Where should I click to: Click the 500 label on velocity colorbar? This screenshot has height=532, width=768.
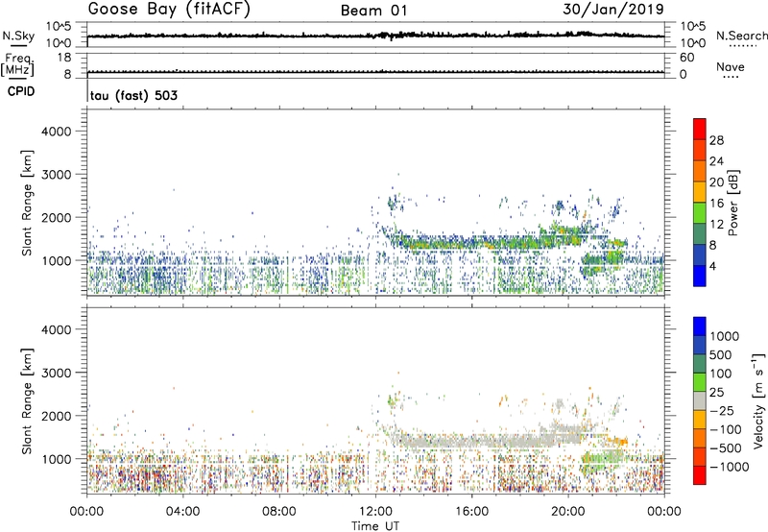pyautogui.click(x=721, y=354)
